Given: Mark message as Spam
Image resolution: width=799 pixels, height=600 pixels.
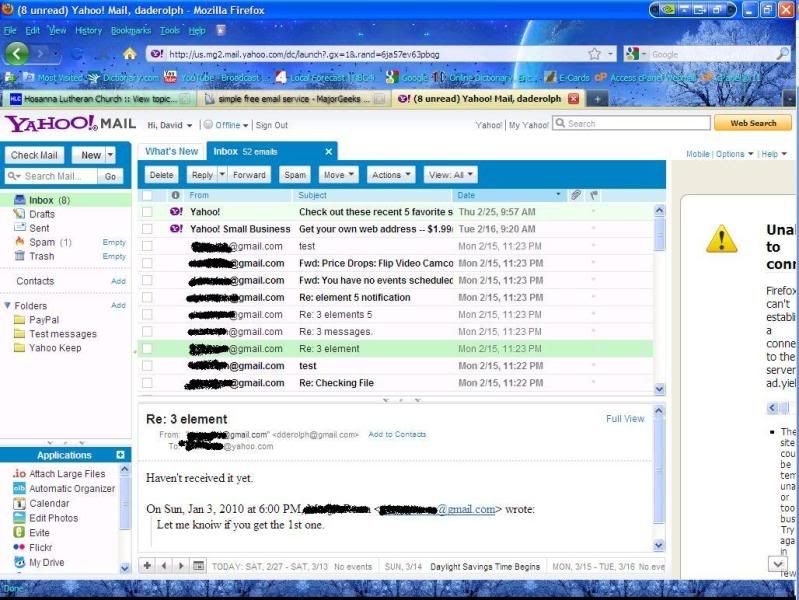Looking at the screenshot, I should tap(295, 175).
